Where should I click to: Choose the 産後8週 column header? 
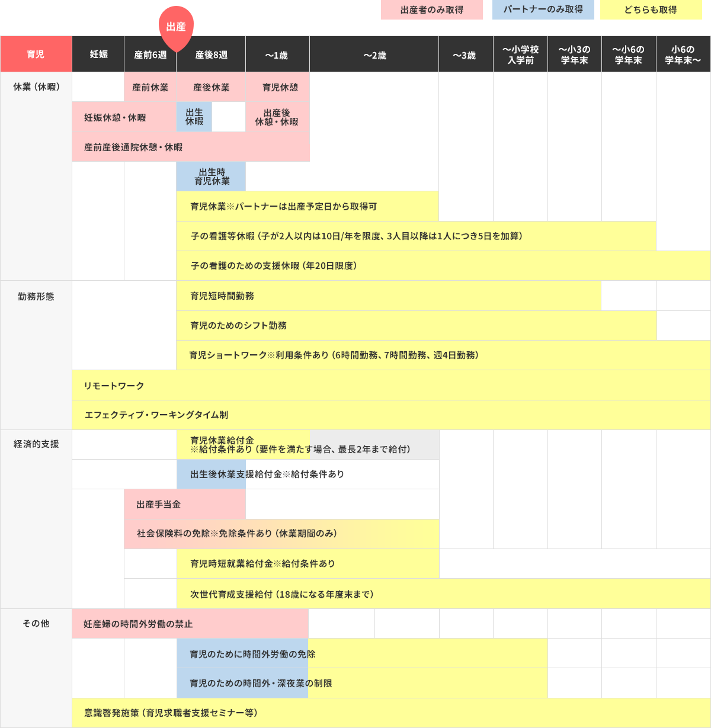211,54
